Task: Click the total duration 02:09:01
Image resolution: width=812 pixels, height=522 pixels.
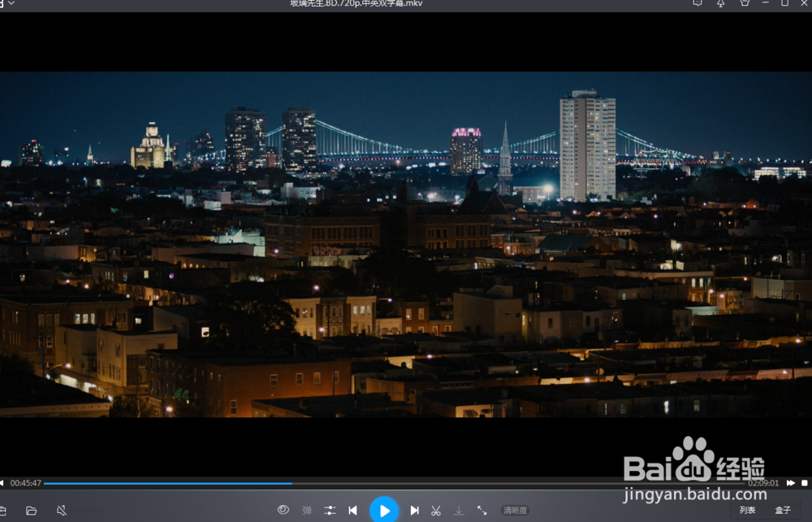Action: 763,483
